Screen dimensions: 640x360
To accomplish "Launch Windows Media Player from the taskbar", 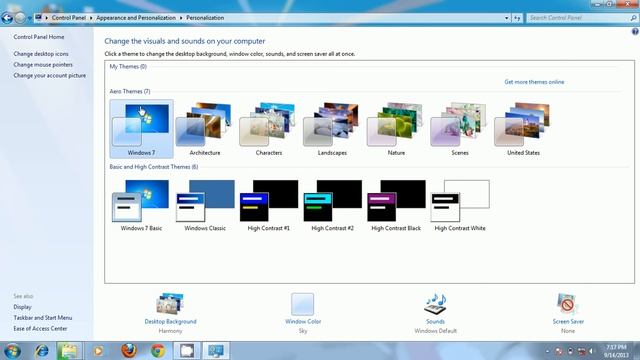I will coord(98,351).
